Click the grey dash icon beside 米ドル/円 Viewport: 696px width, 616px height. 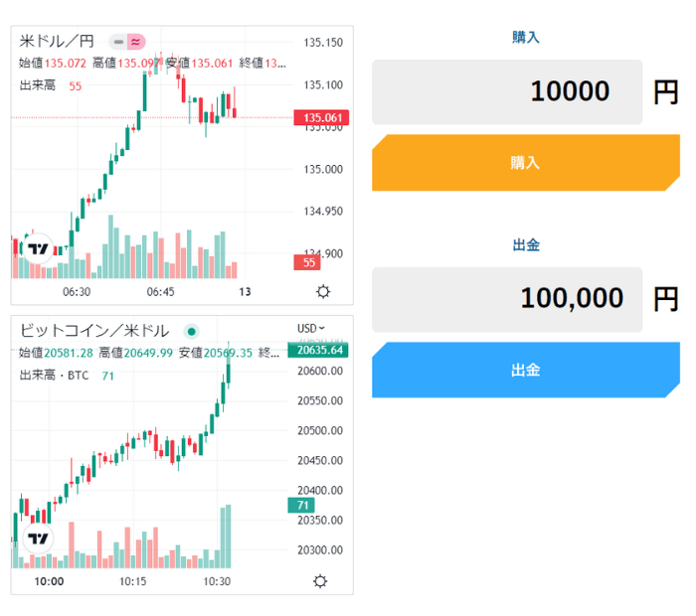point(118,42)
